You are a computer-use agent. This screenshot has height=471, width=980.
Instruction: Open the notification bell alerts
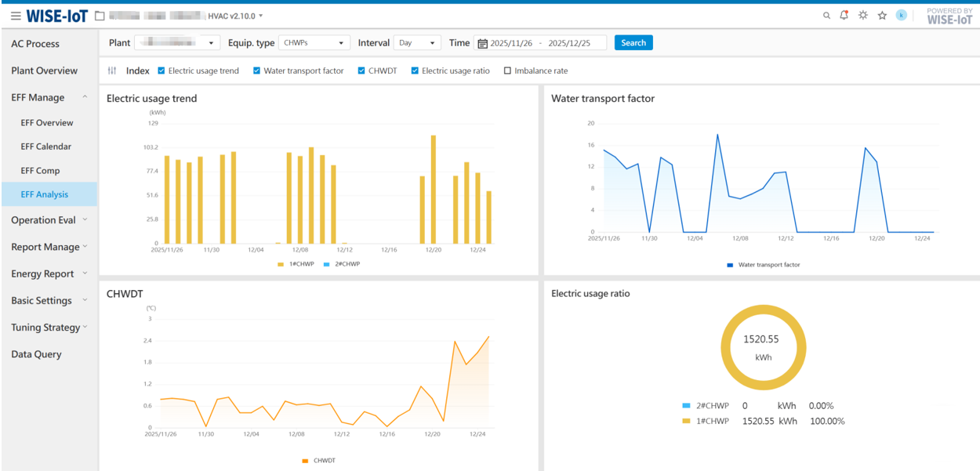(844, 16)
